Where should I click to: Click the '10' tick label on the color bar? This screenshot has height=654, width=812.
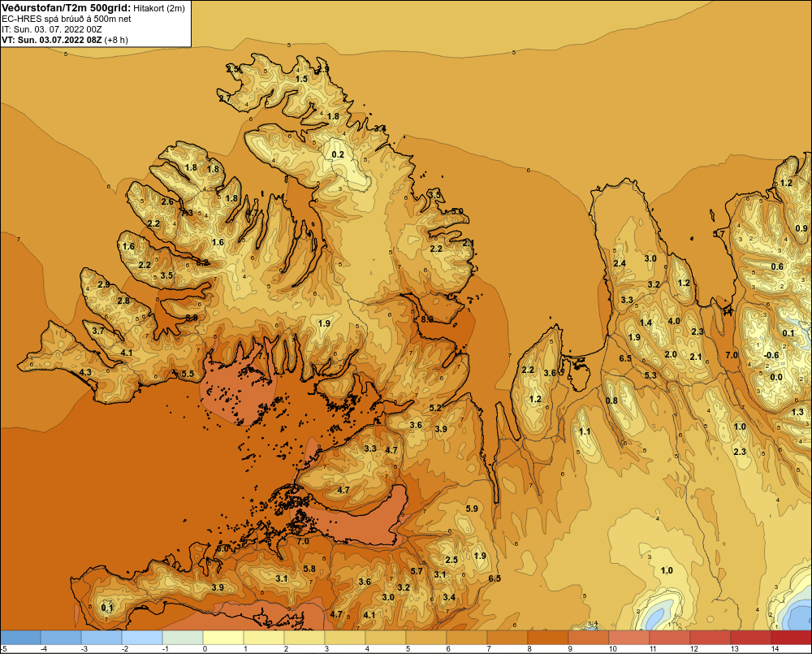click(x=613, y=649)
